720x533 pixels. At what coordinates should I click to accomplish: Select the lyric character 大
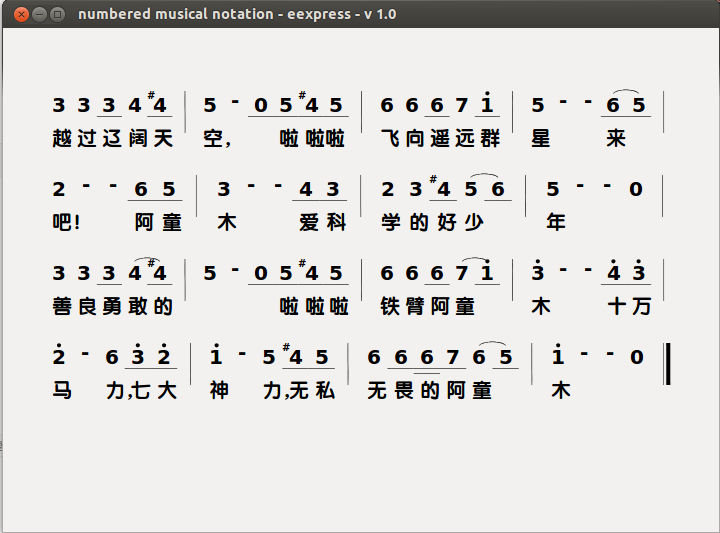tap(167, 391)
